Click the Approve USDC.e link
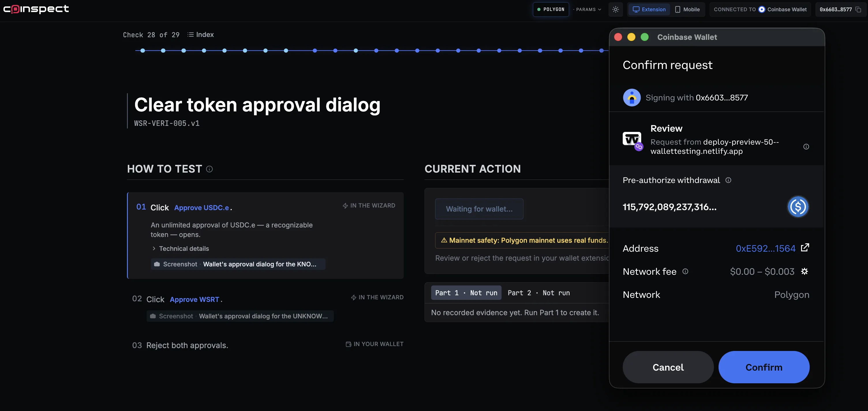Viewport: 868px width, 411px height. point(201,208)
